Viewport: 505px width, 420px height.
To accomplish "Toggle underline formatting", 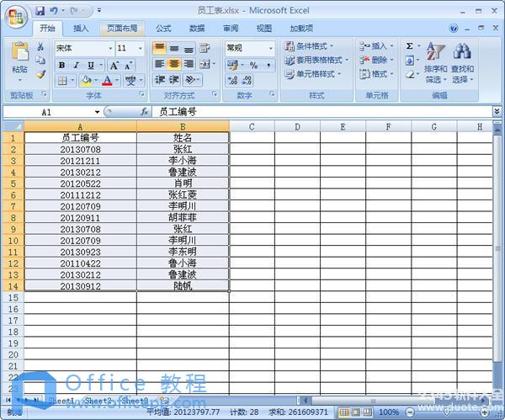I will (88, 65).
